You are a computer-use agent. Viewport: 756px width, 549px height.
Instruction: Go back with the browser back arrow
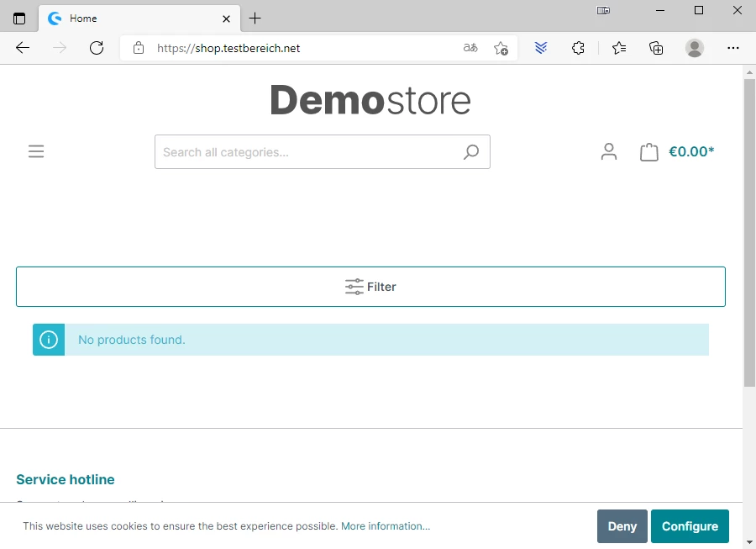pos(23,48)
